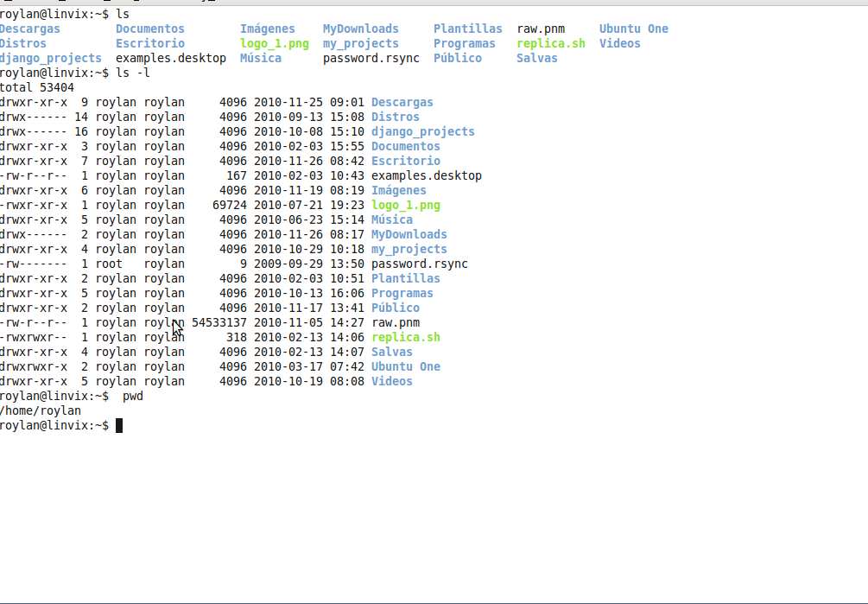Click django_projects in the top ls output
This screenshot has height=604, width=868.
[50, 58]
